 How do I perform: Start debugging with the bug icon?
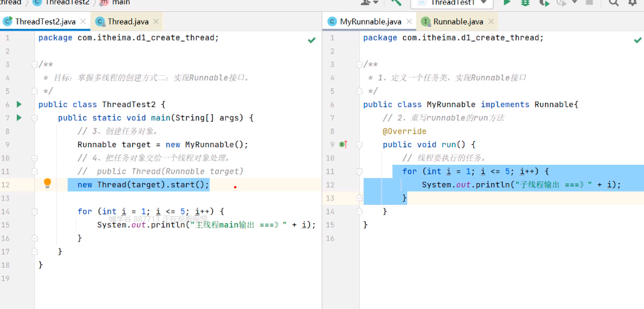point(525,3)
